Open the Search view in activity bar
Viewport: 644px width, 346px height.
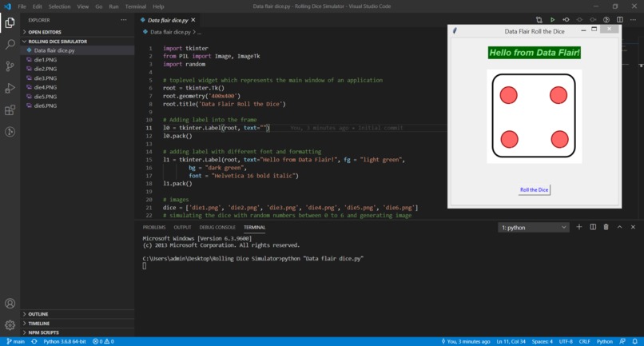pos(10,45)
